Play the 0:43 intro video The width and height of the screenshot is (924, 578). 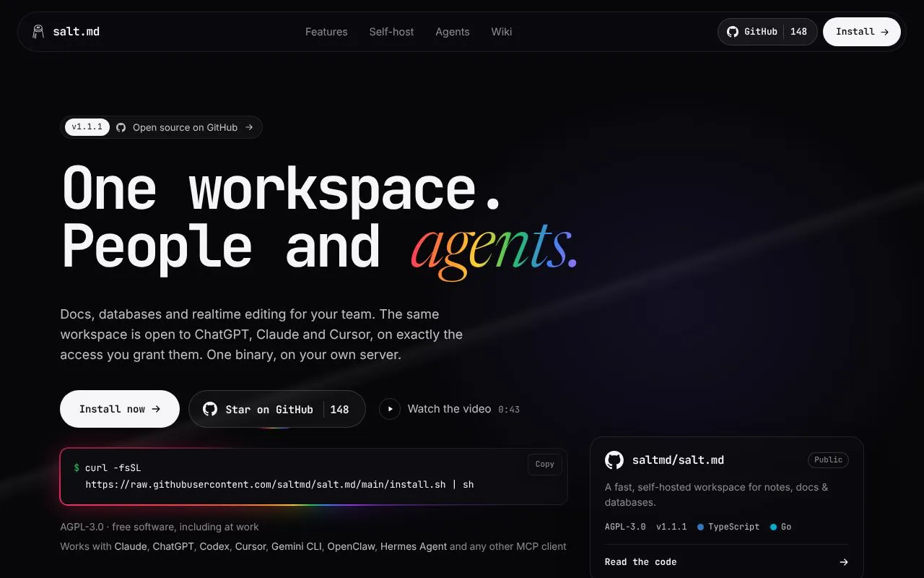(450, 409)
